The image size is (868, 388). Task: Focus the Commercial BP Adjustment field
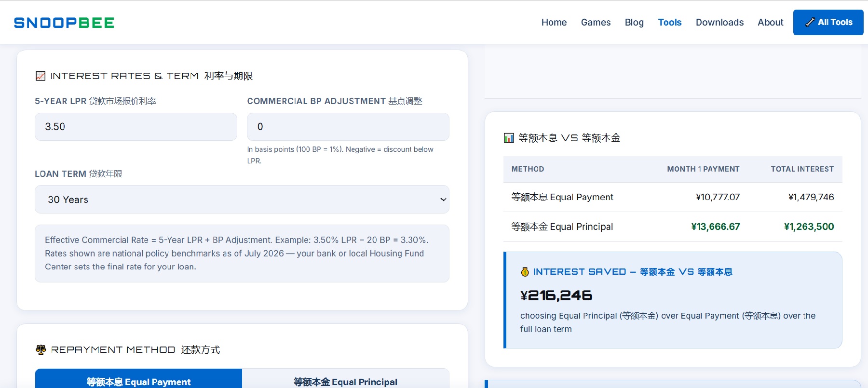click(x=348, y=127)
